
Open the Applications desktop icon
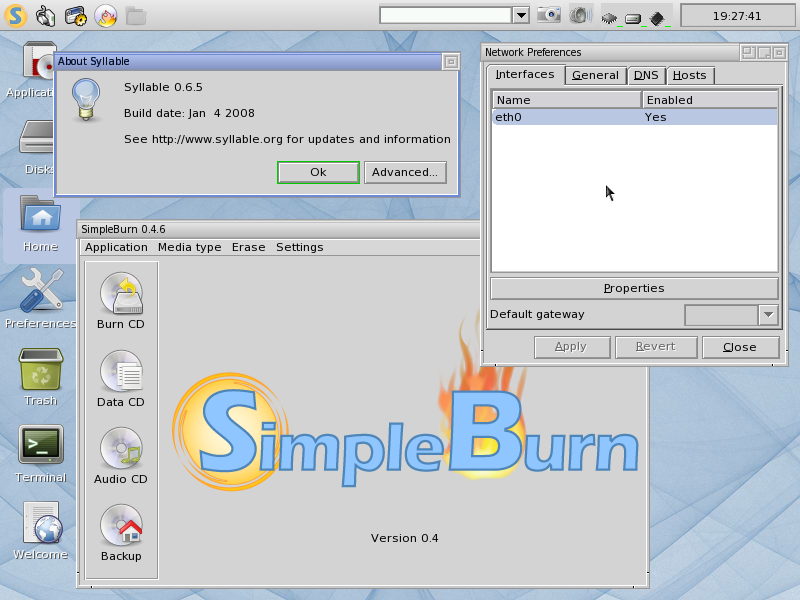point(38,69)
